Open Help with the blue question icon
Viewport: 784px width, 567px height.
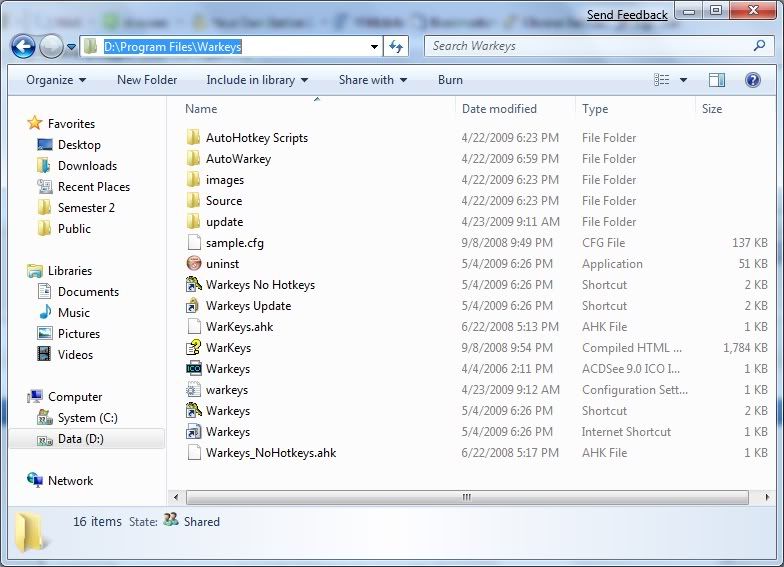(x=752, y=80)
